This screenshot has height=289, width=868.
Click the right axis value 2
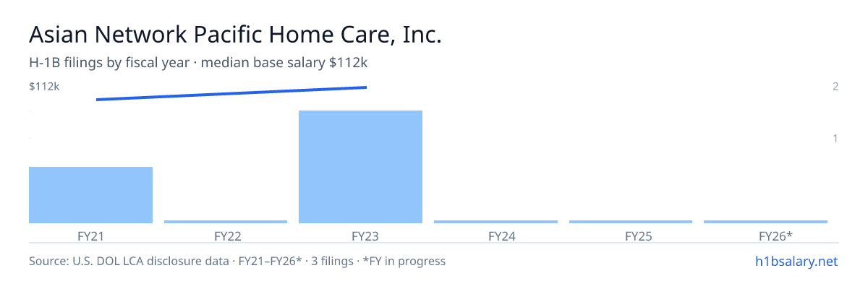coord(835,87)
